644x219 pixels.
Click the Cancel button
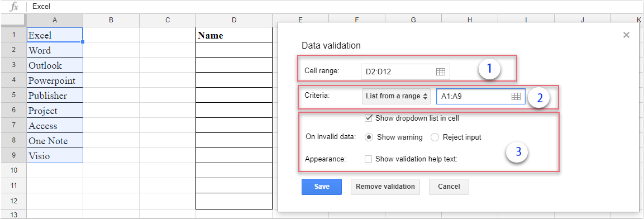tap(449, 187)
